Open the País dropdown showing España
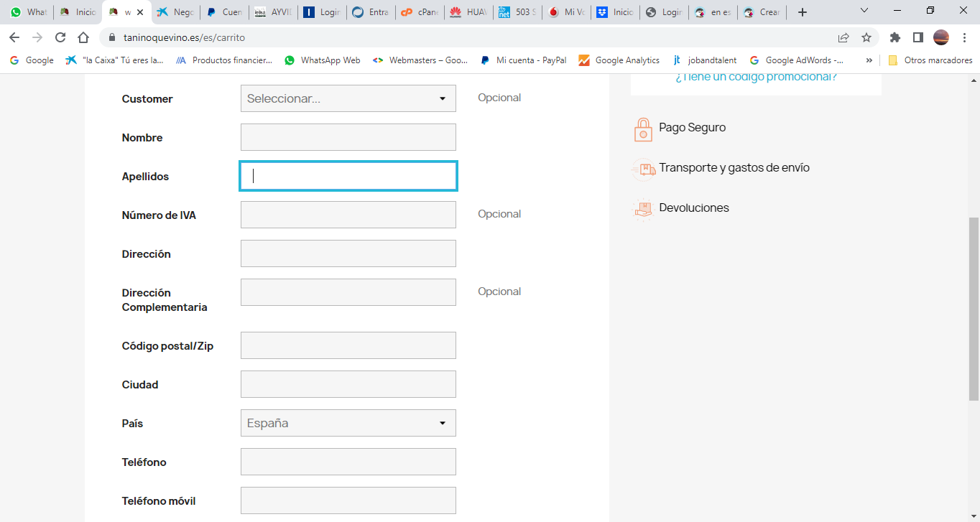Screen dimensions: 980x522 click(x=348, y=423)
